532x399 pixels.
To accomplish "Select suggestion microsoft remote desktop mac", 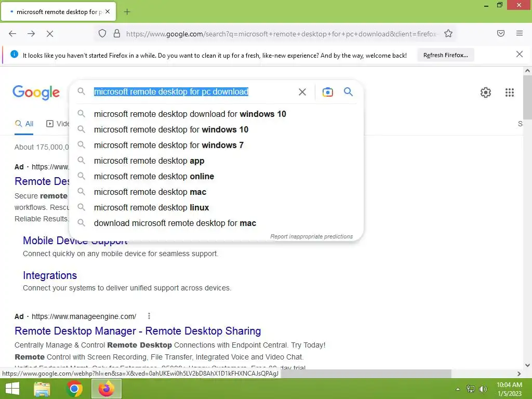I will [x=216, y=192].
